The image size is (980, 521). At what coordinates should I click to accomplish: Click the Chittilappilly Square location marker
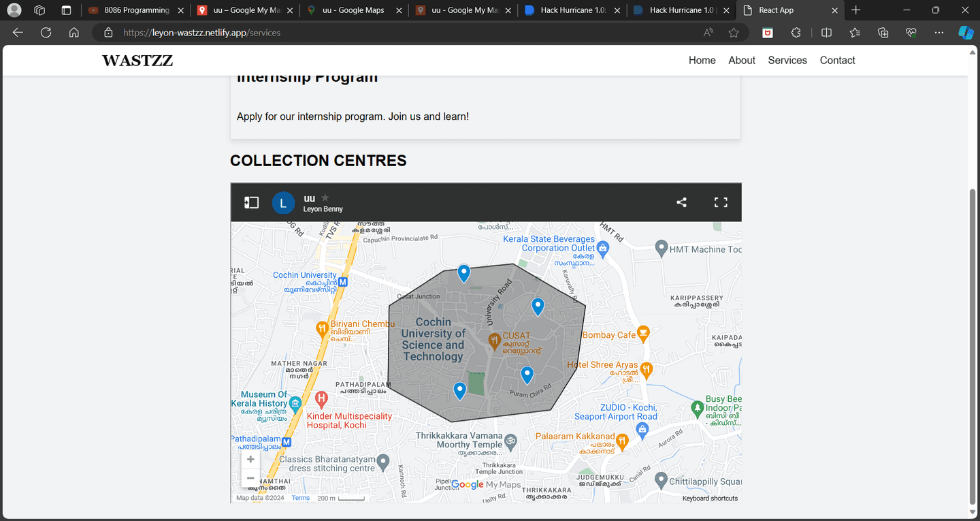[x=661, y=480]
